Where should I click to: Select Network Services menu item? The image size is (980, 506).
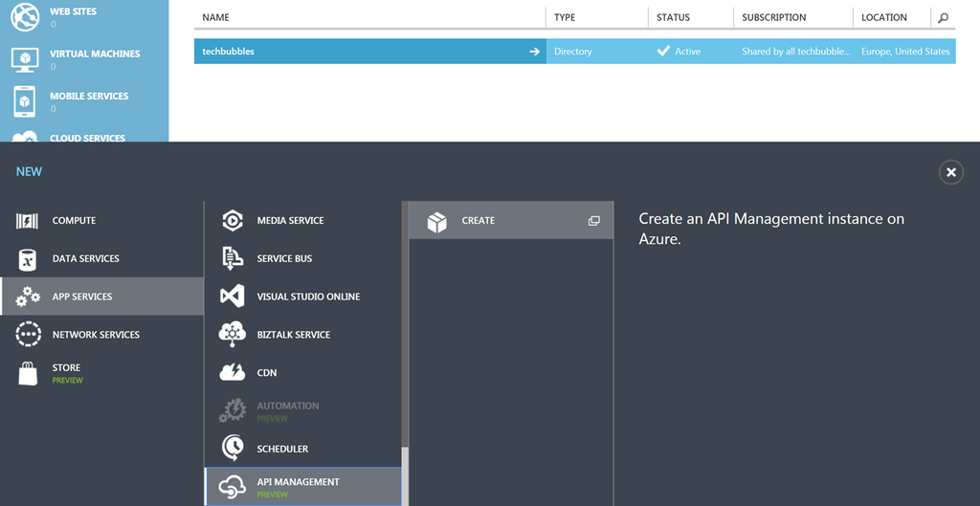coord(101,335)
